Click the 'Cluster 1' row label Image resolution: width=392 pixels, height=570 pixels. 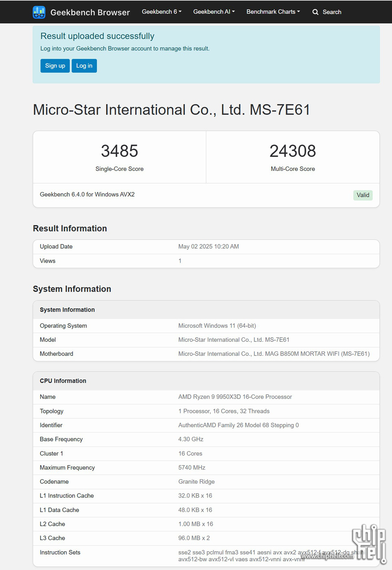pos(51,454)
